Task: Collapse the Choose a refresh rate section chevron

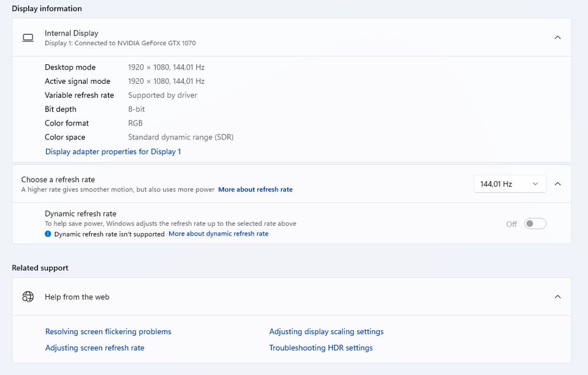Action: coord(557,184)
